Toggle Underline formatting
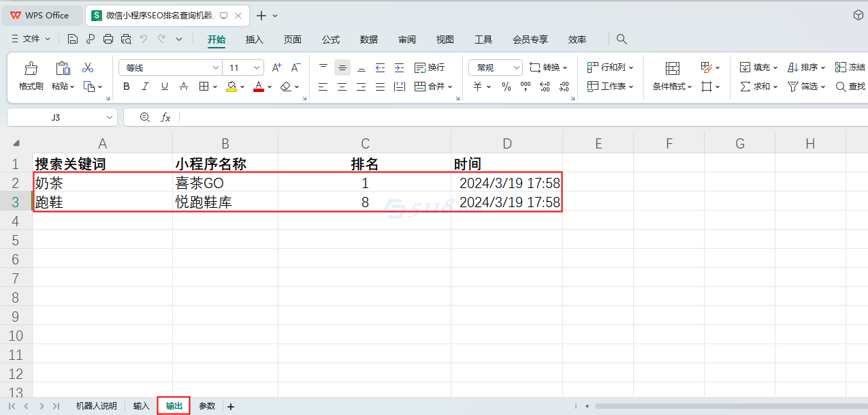Viewport: 868px width, 415px height. coord(164,87)
